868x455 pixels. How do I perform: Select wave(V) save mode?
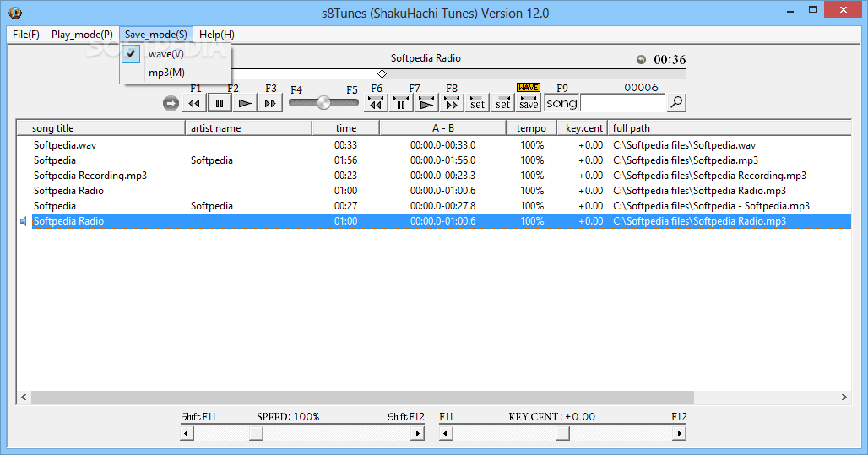click(x=166, y=54)
